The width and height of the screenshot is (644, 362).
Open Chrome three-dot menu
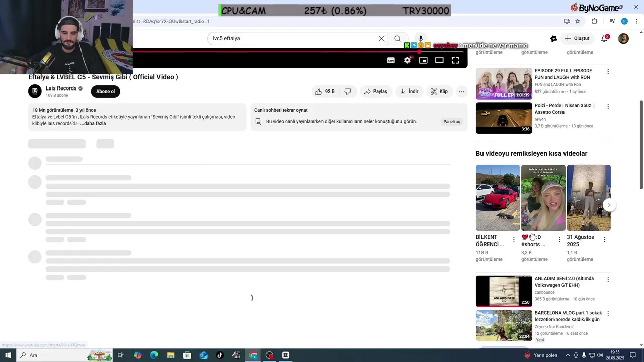(x=637, y=21)
